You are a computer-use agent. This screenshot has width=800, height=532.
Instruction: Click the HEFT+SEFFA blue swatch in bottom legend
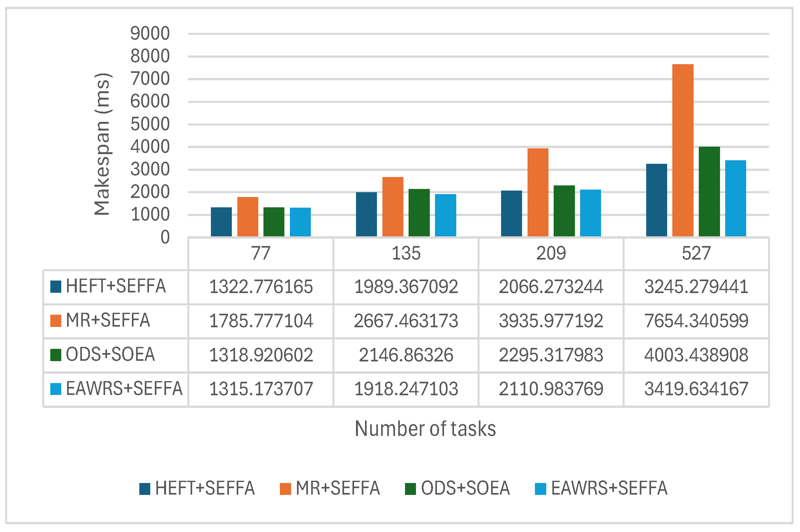(144, 489)
